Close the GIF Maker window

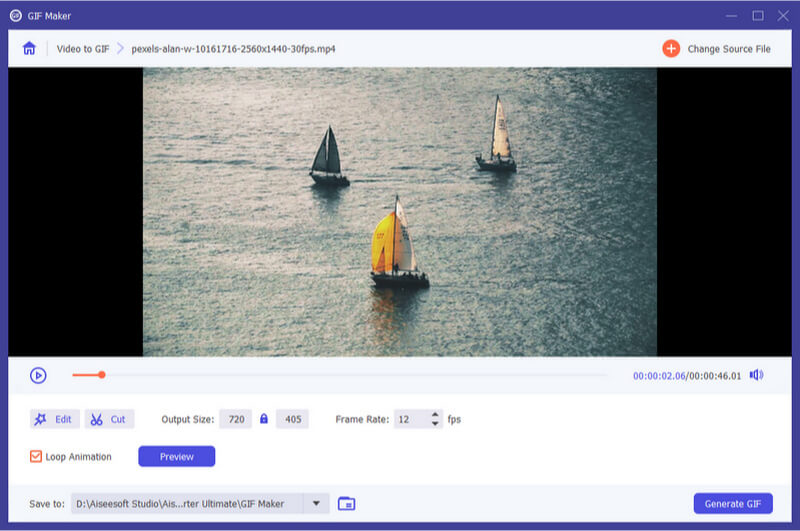pos(783,16)
